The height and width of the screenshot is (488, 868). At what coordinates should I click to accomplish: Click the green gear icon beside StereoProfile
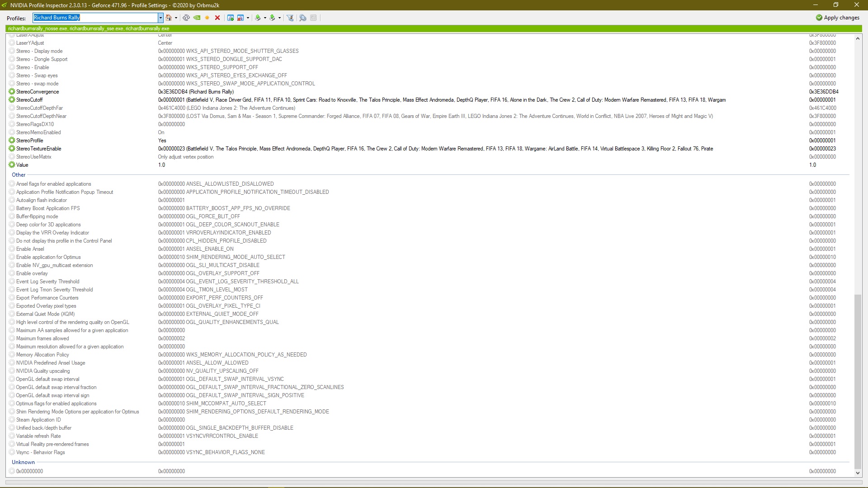point(12,141)
